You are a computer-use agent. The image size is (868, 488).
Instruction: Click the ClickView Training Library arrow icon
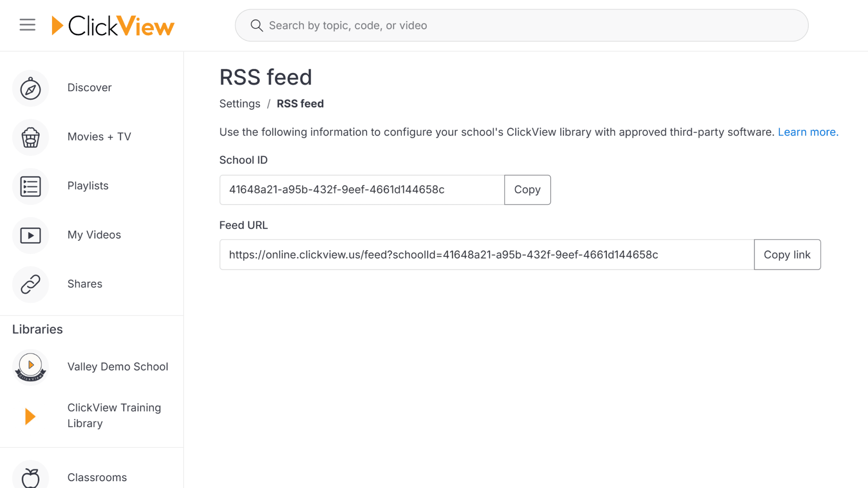(30, 416)
